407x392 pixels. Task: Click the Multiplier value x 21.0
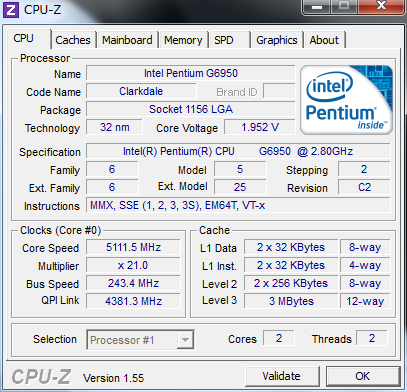[133, 265]
